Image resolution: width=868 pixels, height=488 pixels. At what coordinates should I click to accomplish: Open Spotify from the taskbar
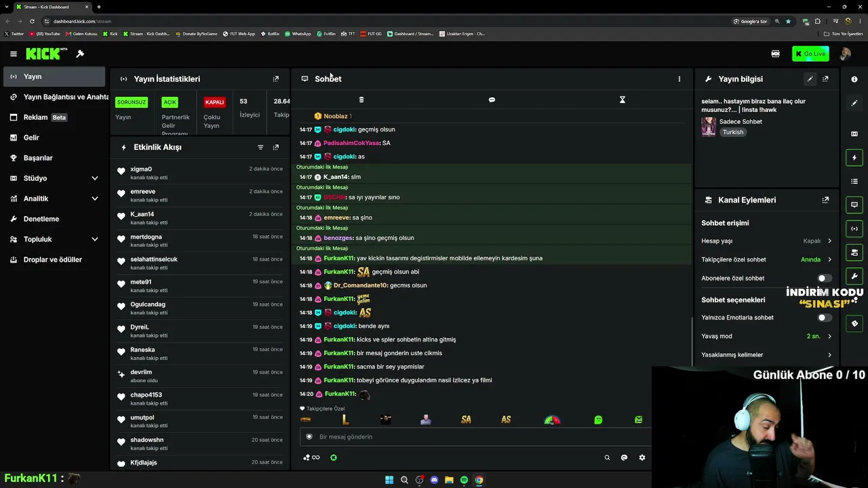(x=464, y=480)
